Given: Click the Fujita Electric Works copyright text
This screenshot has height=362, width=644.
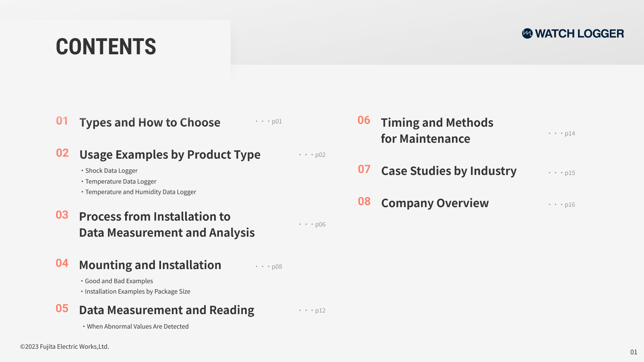Looking at the screenshot, I should (x=64, y=346).
